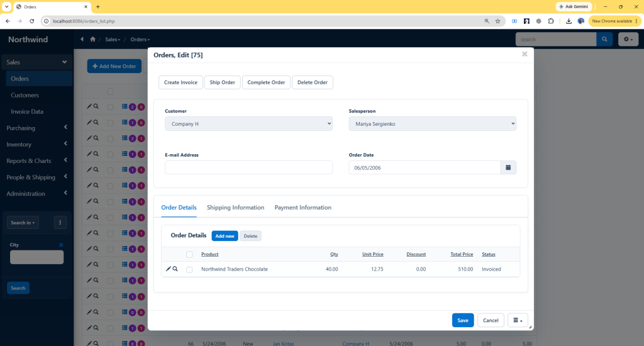Cancel the order edit
This screenshot has height=346, width=644.
pos(491,320)
